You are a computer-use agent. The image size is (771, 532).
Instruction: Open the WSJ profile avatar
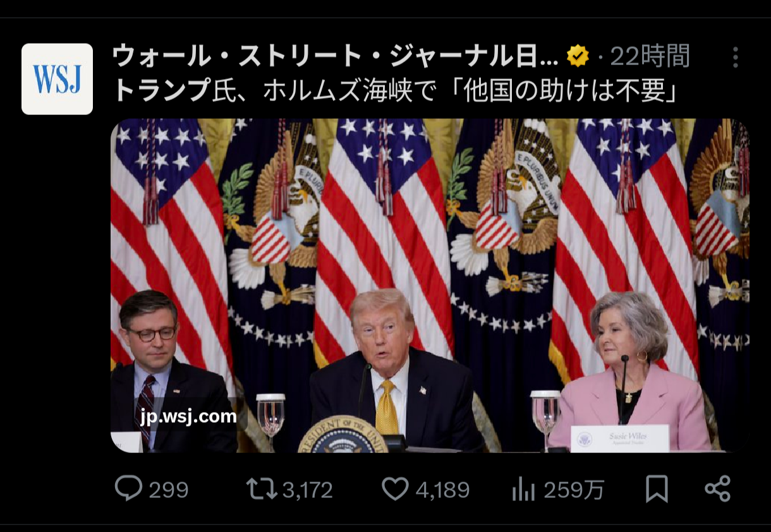point(57,79)
